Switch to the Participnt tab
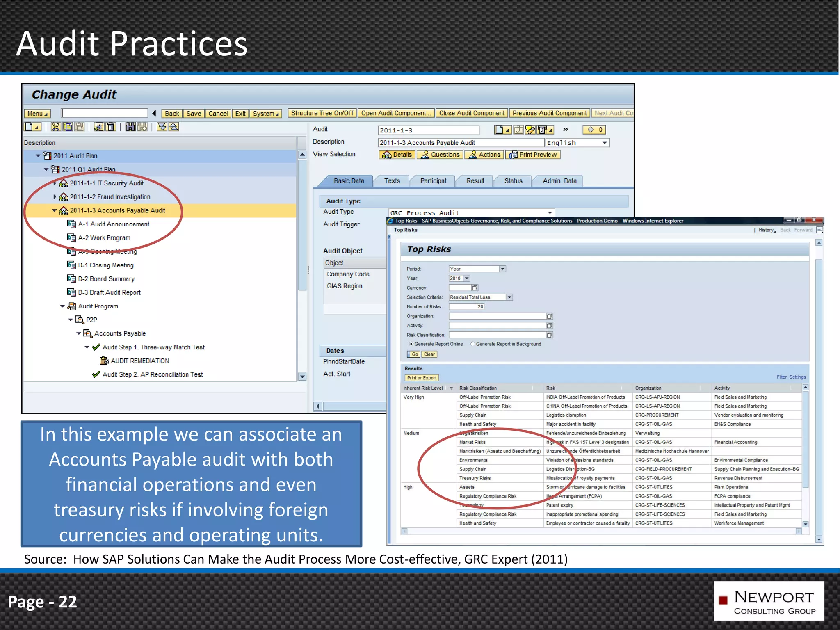Viewport: 840px width, 630px height. [x=433, y=181]
